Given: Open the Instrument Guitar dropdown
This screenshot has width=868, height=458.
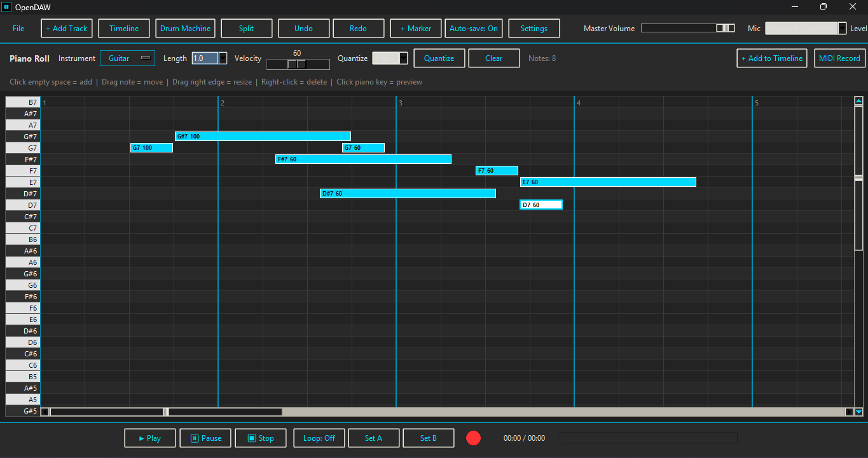Looking at the screenshot, I should [x=127, y=58].
